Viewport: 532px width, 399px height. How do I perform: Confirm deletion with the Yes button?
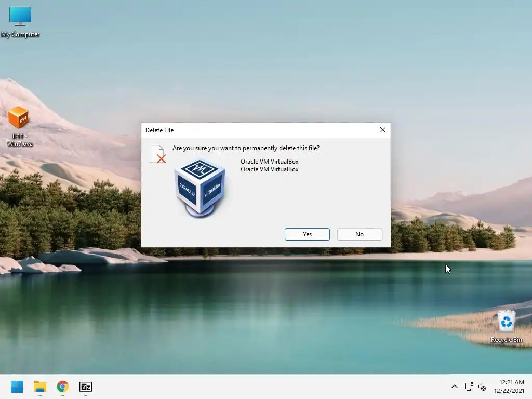pos(307,234)
